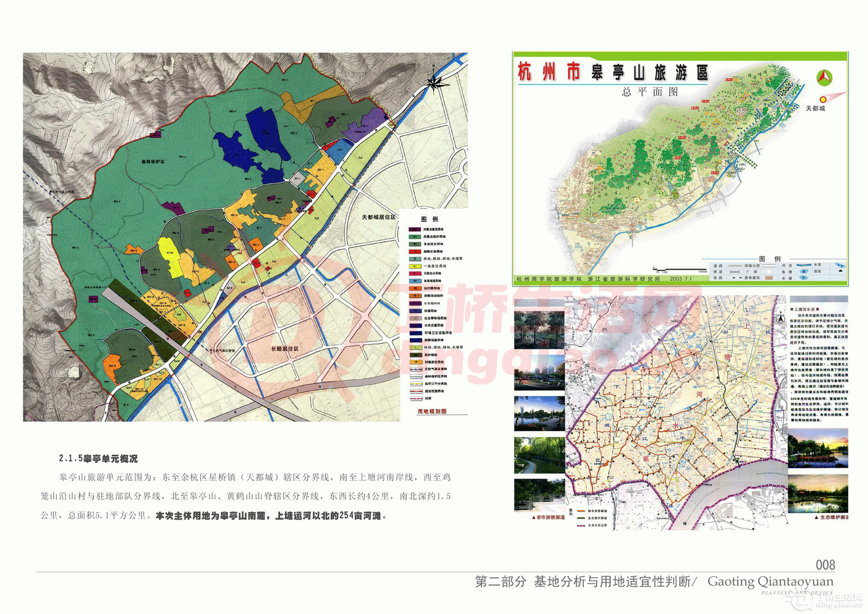The height and width of the screenshot is (614, 868).
Task: Click the page number 008
Action: click(x=825, y=565)
